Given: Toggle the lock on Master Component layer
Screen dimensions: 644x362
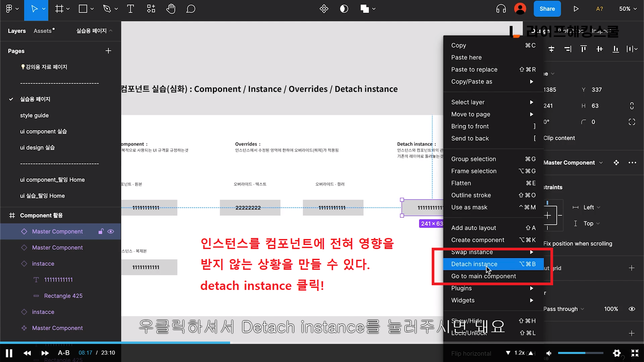Looking at the screenshot, I should (x=101, y=232).
